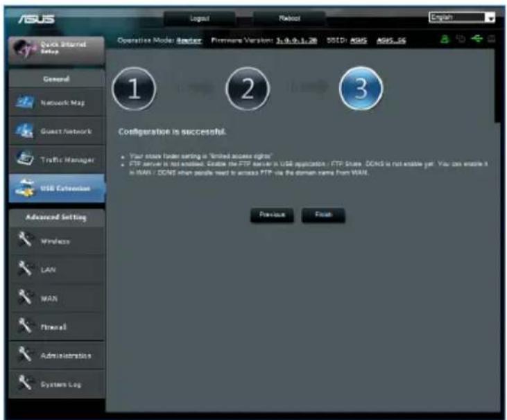Image resolution: width=507 pixels, height=420 pixels.
Task: Click the Logout button
Action: [200, 19]
